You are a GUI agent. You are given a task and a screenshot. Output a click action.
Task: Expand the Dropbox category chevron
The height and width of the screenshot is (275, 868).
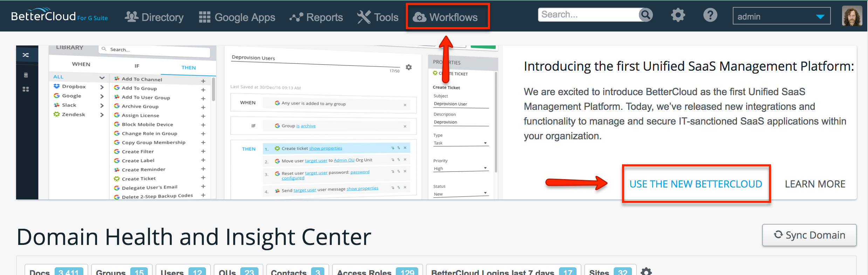[x=102, y=87]
